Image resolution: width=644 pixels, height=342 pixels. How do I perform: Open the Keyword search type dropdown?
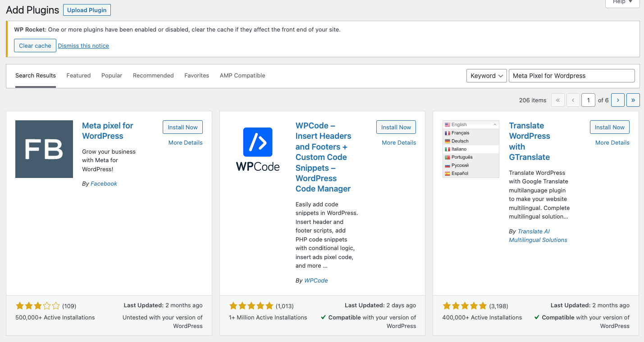pyautogui.click(x=486, y=76)
